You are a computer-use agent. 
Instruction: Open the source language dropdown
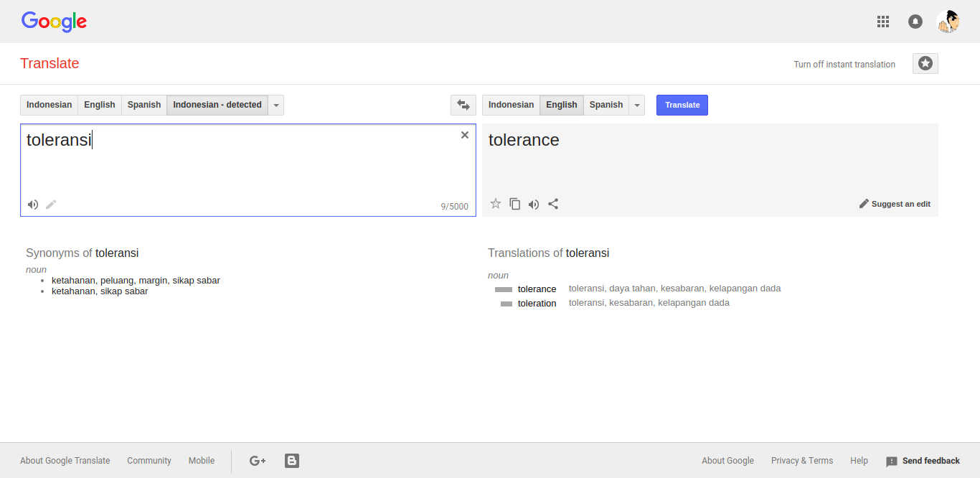[x=275, y=105]
